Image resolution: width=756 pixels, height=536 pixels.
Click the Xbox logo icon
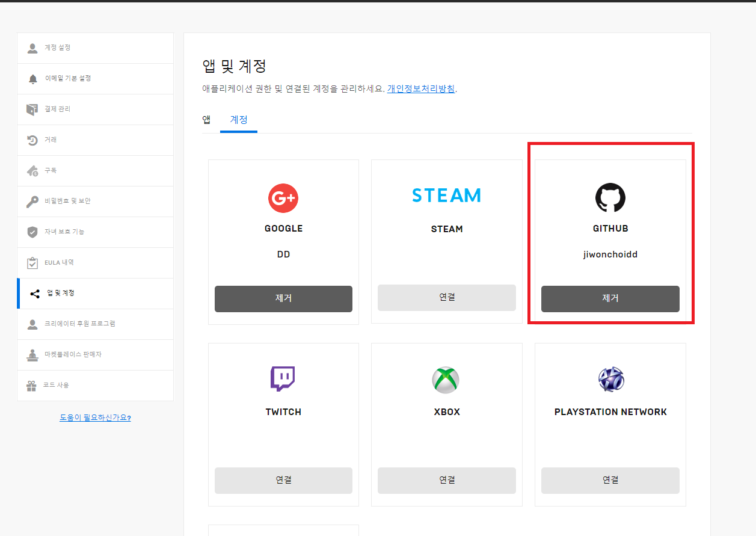pyautogui.click(x=446, y=380)
